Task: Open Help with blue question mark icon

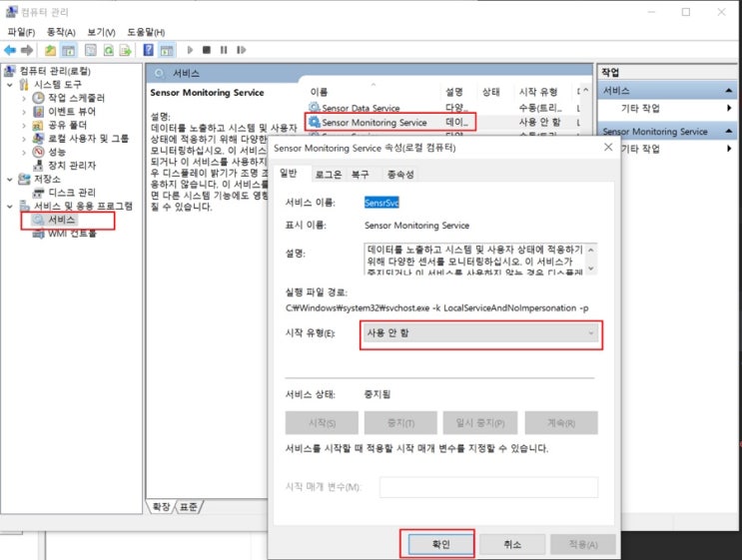Action: click(x=148, y=50)
